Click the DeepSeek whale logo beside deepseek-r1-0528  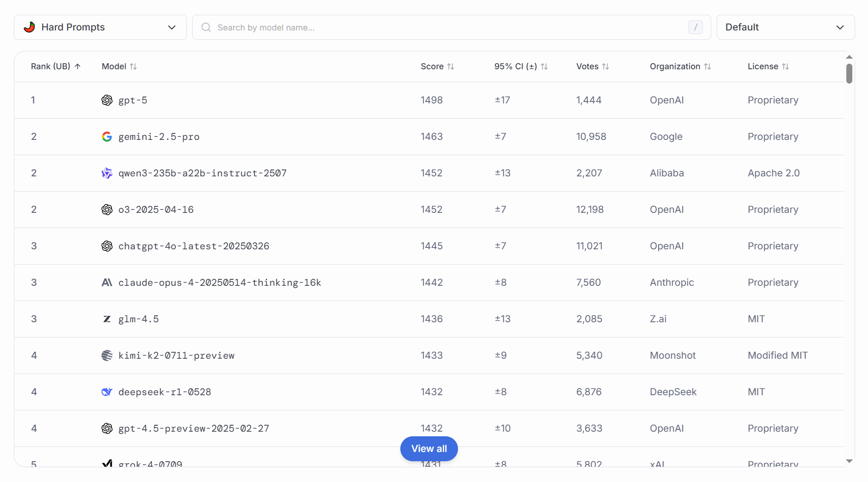coord(107,392)
